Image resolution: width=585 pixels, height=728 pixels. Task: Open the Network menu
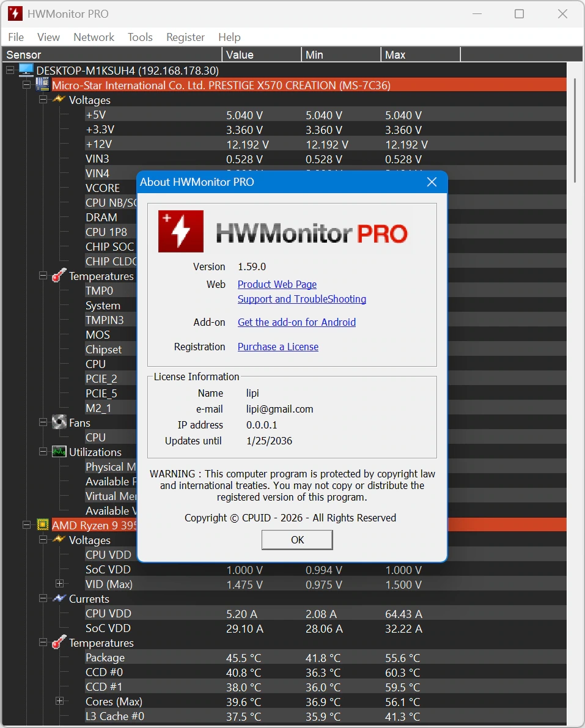click(94, 37)
